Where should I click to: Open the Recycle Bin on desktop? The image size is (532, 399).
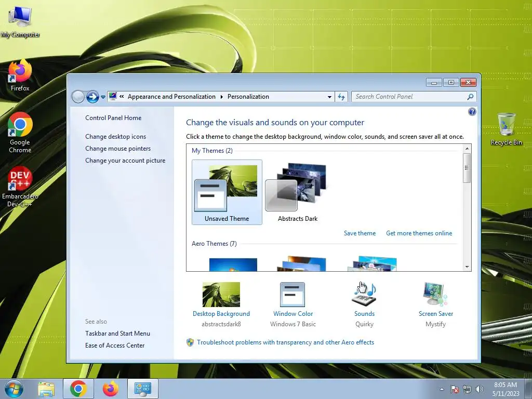point(506,129)
